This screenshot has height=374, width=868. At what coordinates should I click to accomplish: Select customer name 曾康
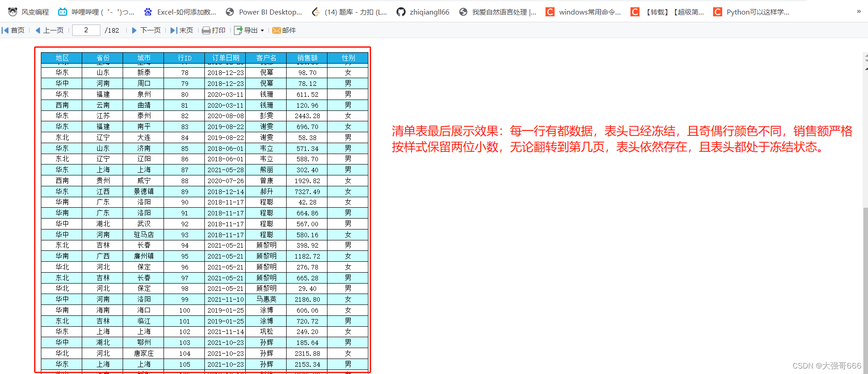[266, 181]
